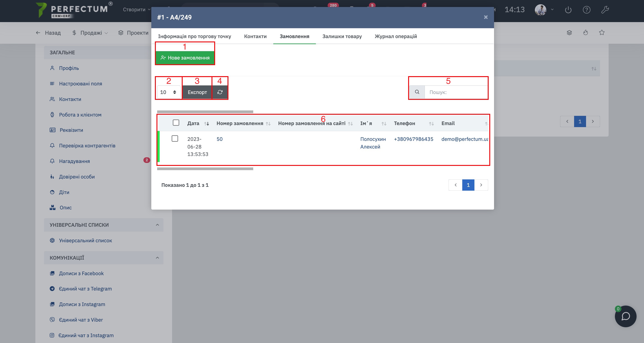
Task: Open Профіль in sidebar
Action: 69,68
